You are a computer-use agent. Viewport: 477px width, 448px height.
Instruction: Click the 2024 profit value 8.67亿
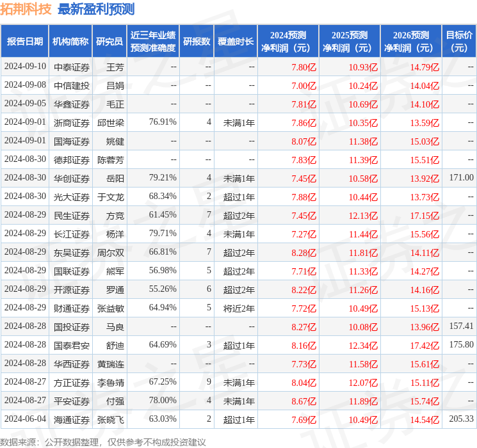(x=304, y=401)
